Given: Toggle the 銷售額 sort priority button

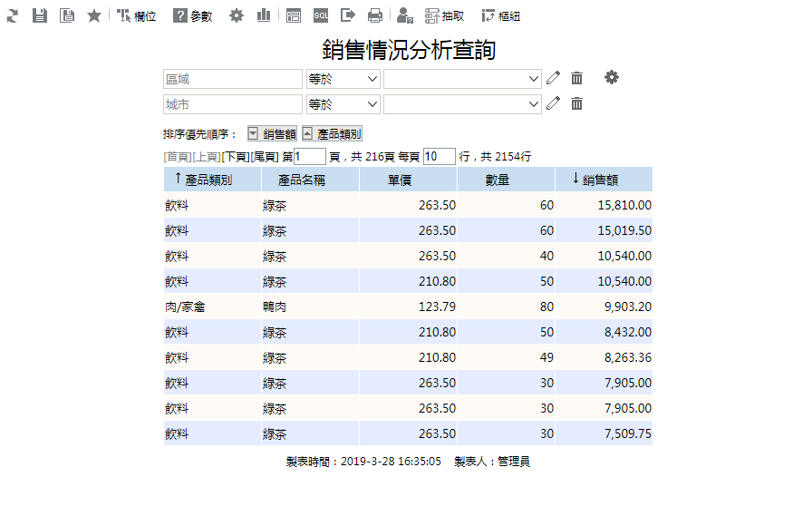Looking at the screenshot, I should [x=272, y=133].
